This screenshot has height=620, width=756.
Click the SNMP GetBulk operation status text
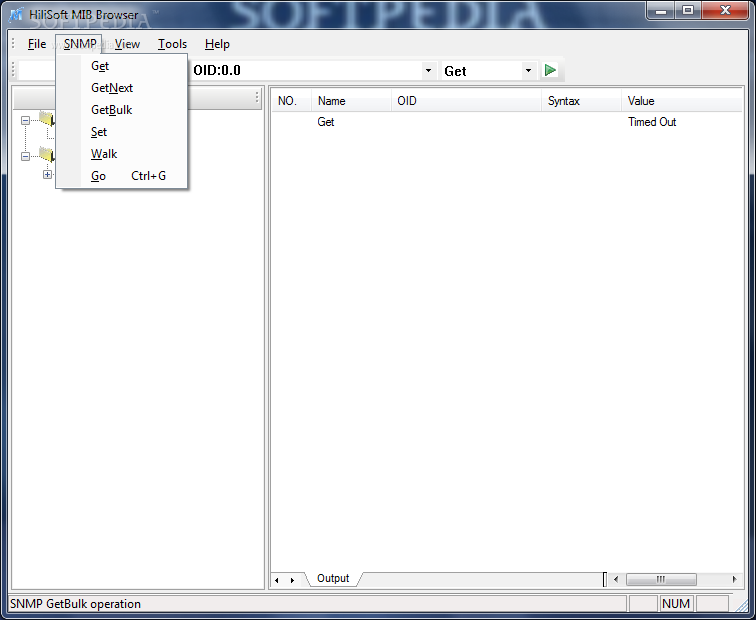click(x=75, y=604)
